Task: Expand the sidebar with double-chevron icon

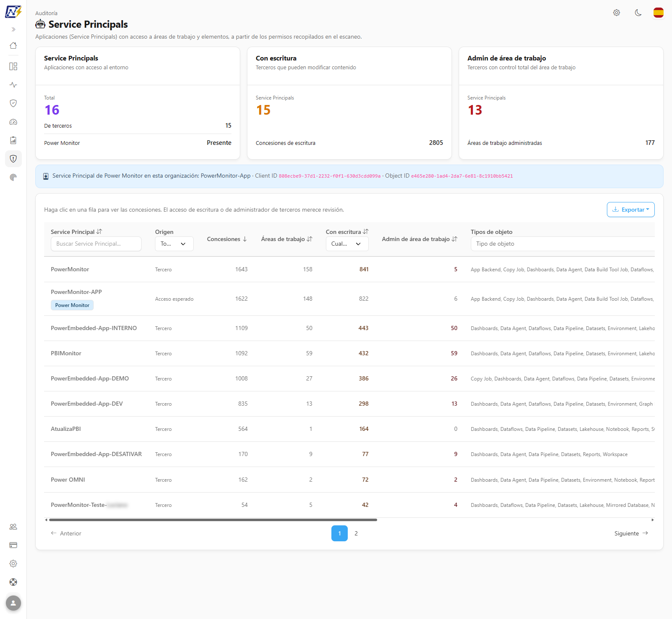Action: pyautogui.click(x=13, y=29)
